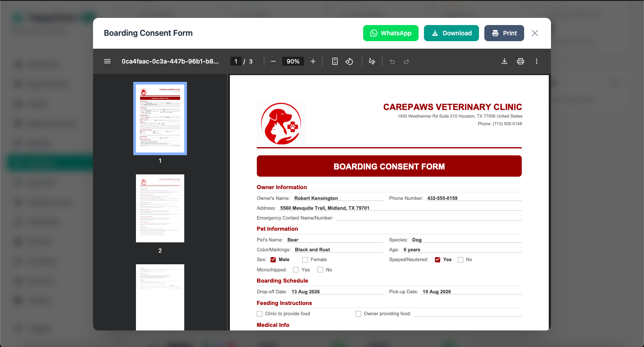The image size is (644, 347).
Task: Click the Feeding Instructions section heading
Action: click(x=284, y=303)
